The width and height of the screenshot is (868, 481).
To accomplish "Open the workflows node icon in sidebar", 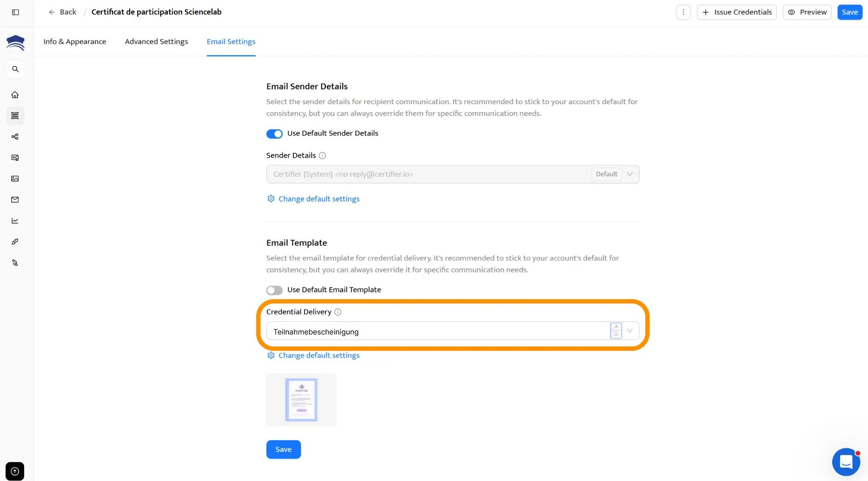I will tap(15, 136).
